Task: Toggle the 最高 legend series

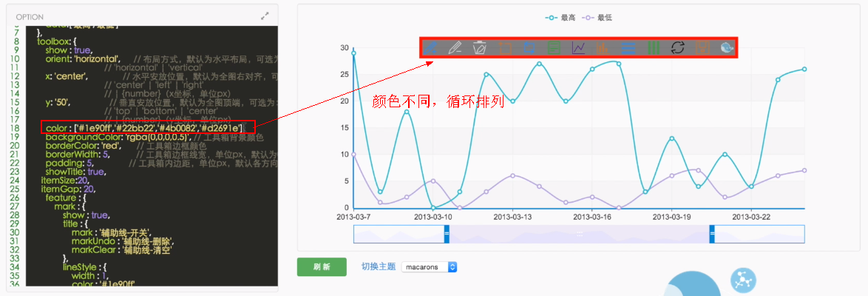Action: pos(560,18)
